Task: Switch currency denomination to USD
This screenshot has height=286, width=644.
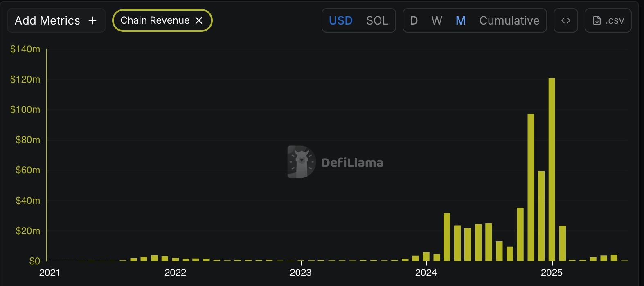Action: (341, 20)
